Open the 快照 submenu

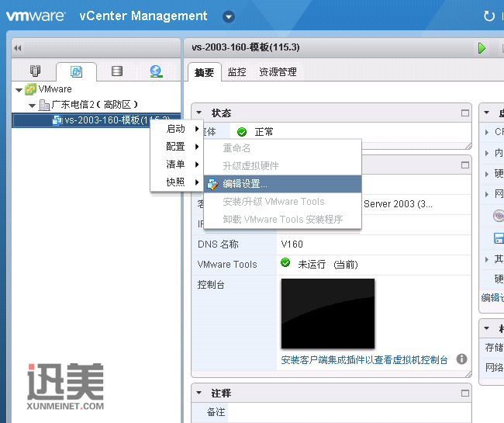click(176, 182)
